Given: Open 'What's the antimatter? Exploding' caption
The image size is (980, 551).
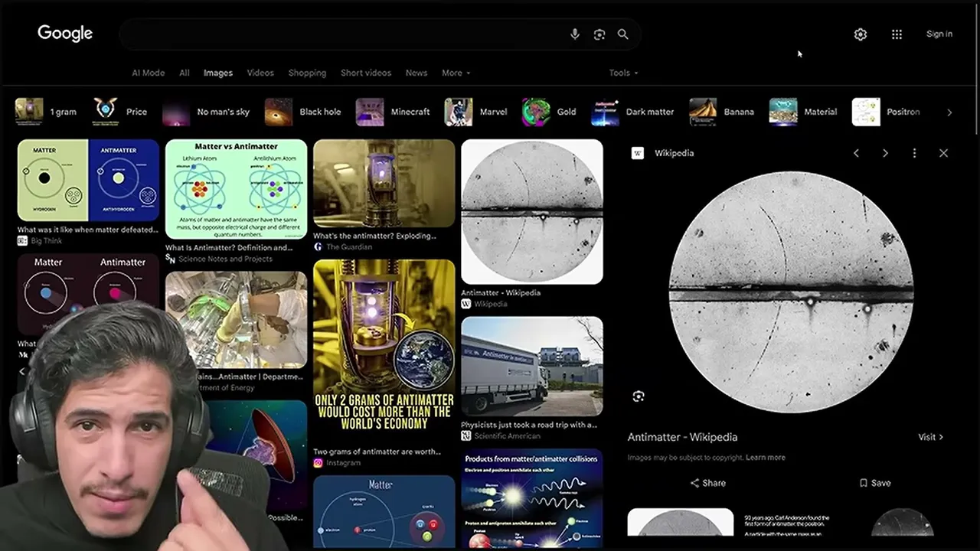Looking at the screenshot, I should pos(375,236).
